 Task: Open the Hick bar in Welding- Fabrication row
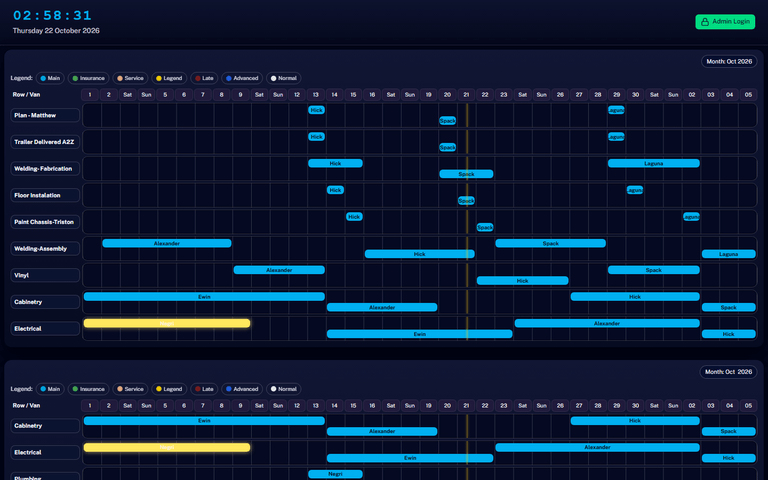pos(336,163)
